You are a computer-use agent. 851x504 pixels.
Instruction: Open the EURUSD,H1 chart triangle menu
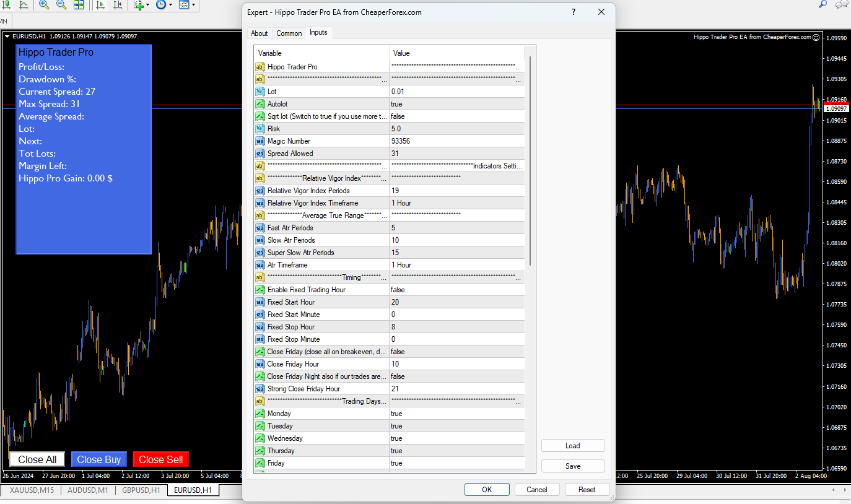pyautogui.click(x=7, y=37)
